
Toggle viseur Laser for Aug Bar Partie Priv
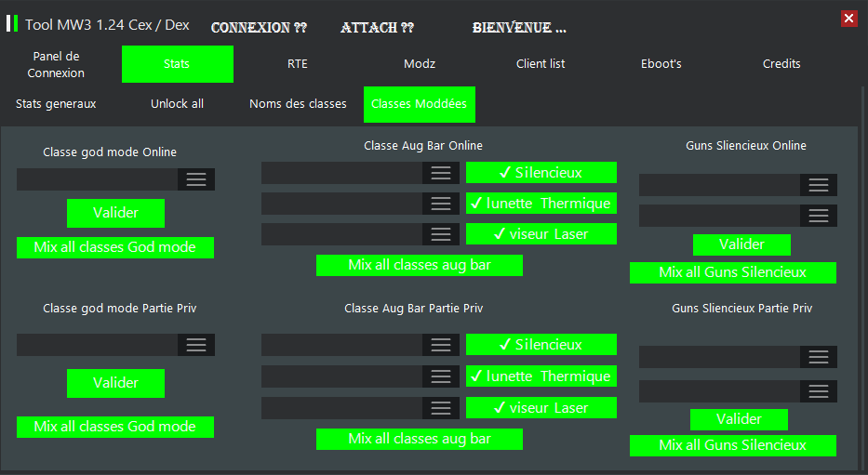click(x=541, y=408)
